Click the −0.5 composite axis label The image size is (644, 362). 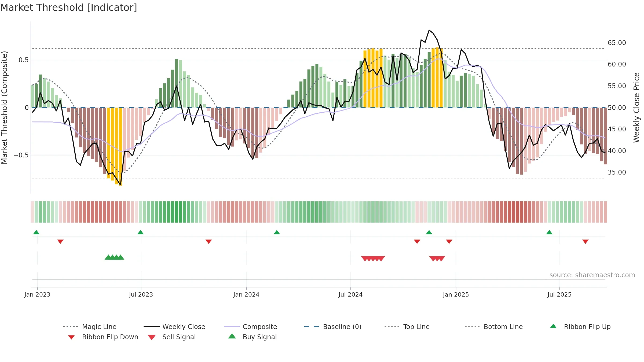click(21, 155)
